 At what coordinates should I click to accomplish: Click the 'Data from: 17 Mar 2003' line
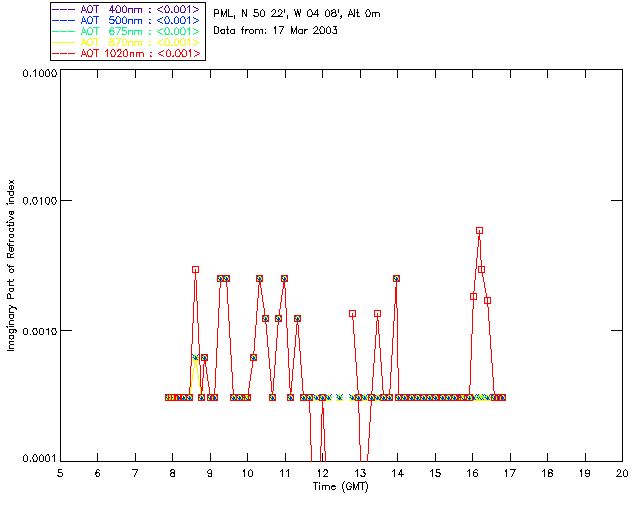276,31
